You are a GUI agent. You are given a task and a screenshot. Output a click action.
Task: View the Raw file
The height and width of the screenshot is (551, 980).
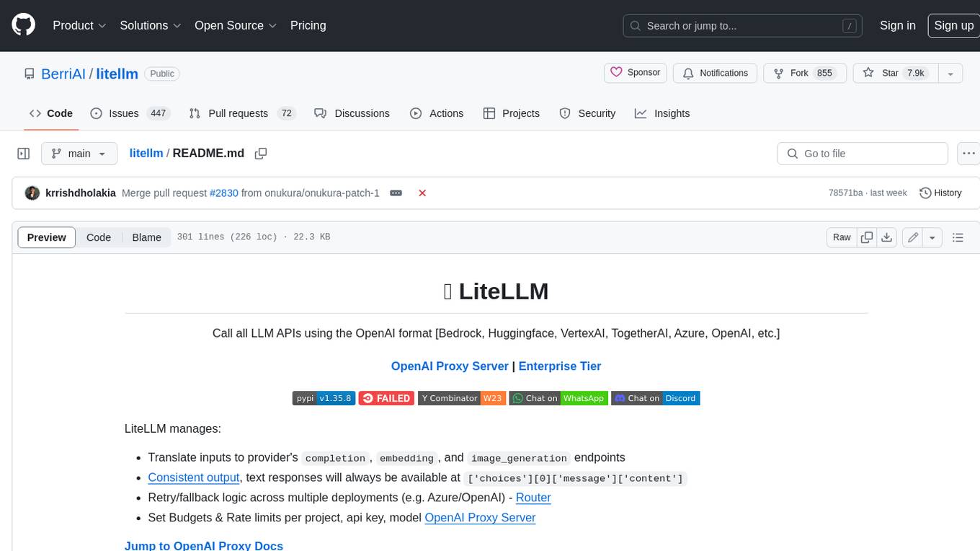[842, 237]
